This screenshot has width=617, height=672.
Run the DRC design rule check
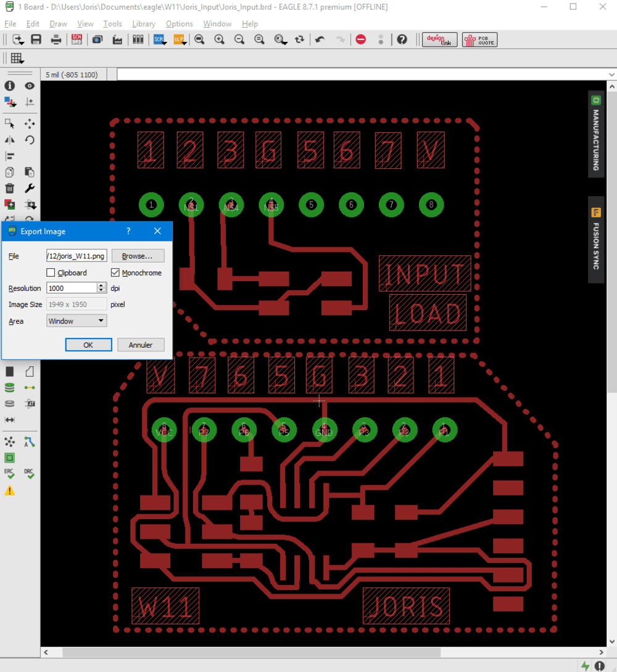pos(29,473)
